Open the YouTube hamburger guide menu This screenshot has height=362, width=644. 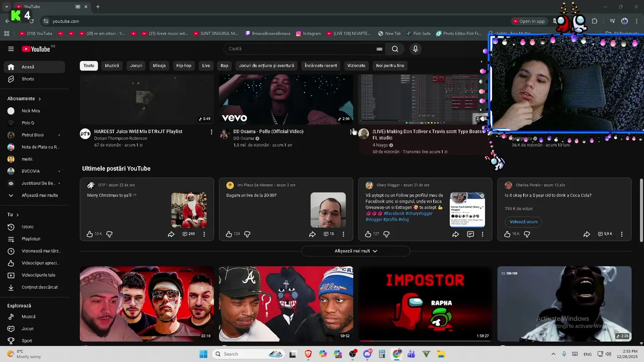[11, 49]
